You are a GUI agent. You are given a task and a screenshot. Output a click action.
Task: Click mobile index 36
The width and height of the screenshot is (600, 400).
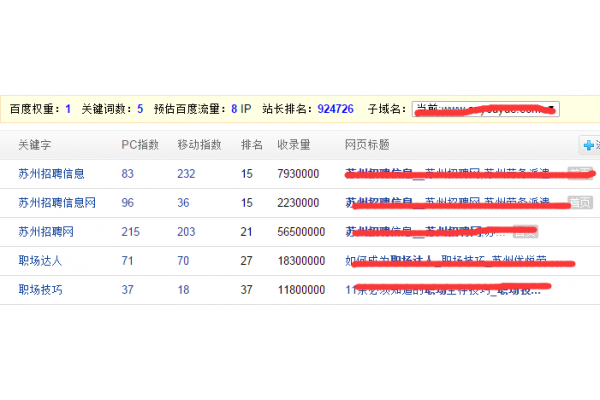pos(183,202)
